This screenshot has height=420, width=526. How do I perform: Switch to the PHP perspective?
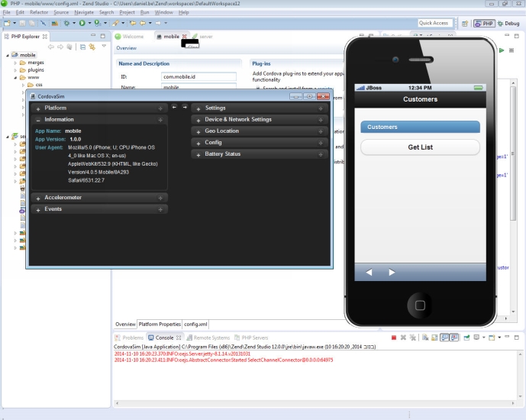pyautogui.click(x=484, y=24)
